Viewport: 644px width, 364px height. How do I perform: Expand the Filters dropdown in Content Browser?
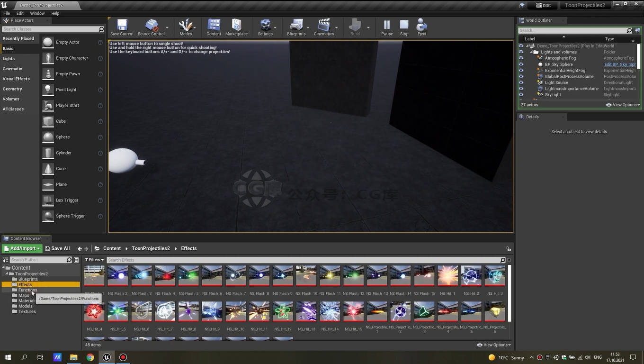pos(94,260)
